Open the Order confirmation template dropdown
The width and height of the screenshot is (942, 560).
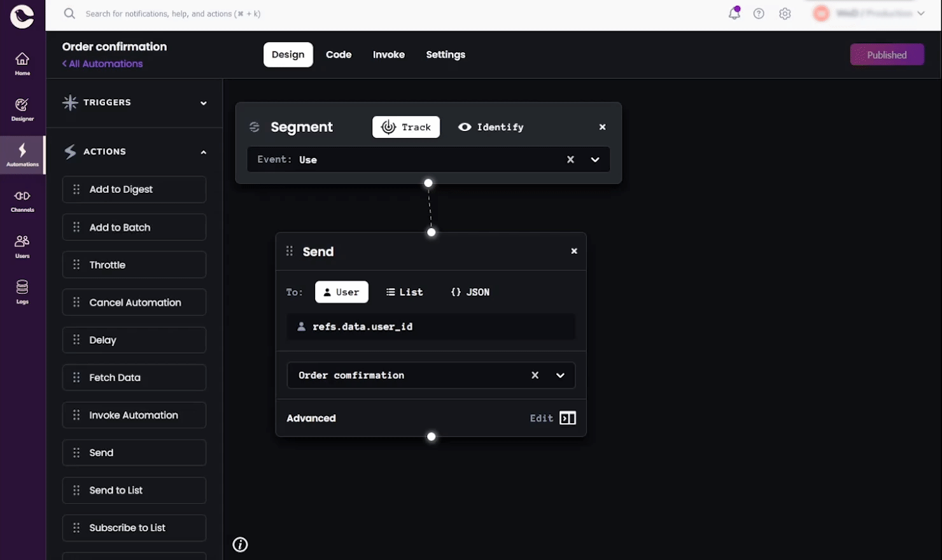click(x=560, y=375)
